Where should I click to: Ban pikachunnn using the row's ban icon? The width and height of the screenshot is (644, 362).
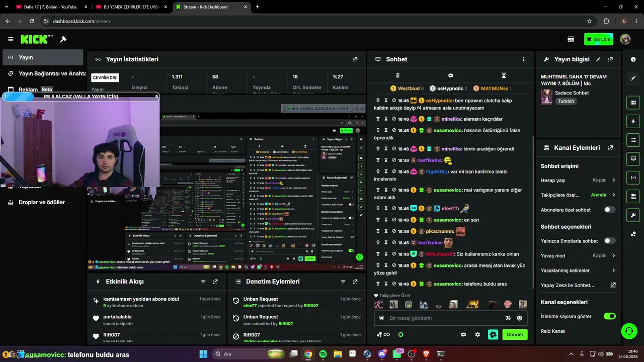pos(394,231)
